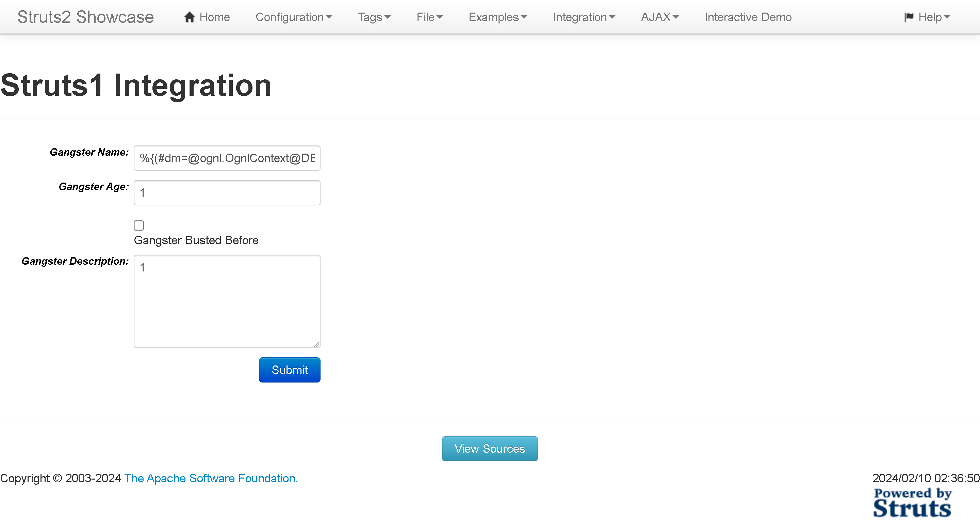Click the Powered by Struts logo
Image resolution: width=980 pixels, height=530 pixels.
(x=912, y=503)
